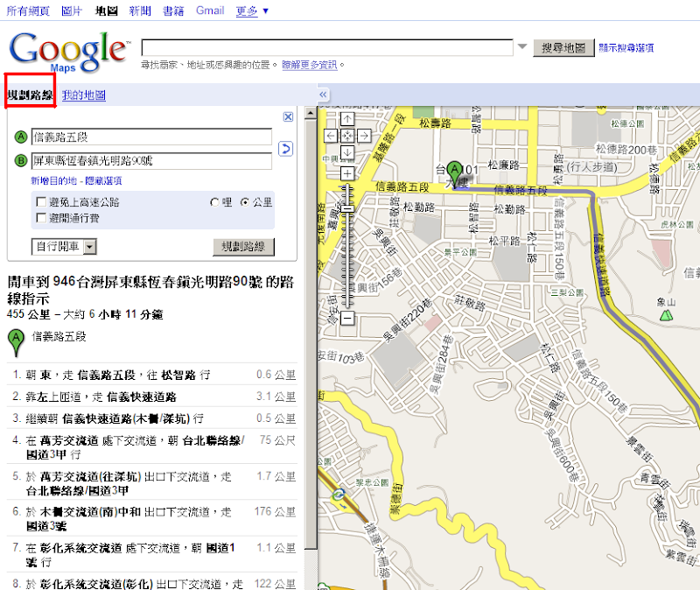Viewport: 700px width, 590px height.
Task: Switch to 規劃路線 directions tab
Action: [x=30, y=95]
